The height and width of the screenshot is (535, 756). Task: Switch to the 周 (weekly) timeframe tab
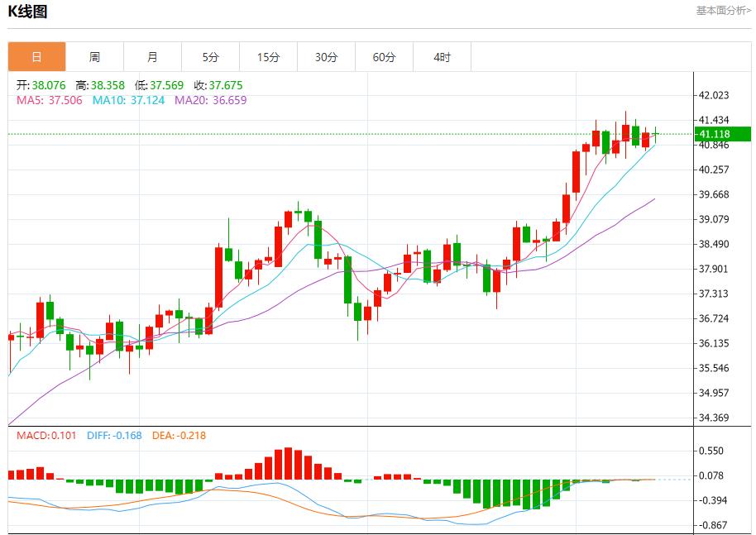[94, 56]
